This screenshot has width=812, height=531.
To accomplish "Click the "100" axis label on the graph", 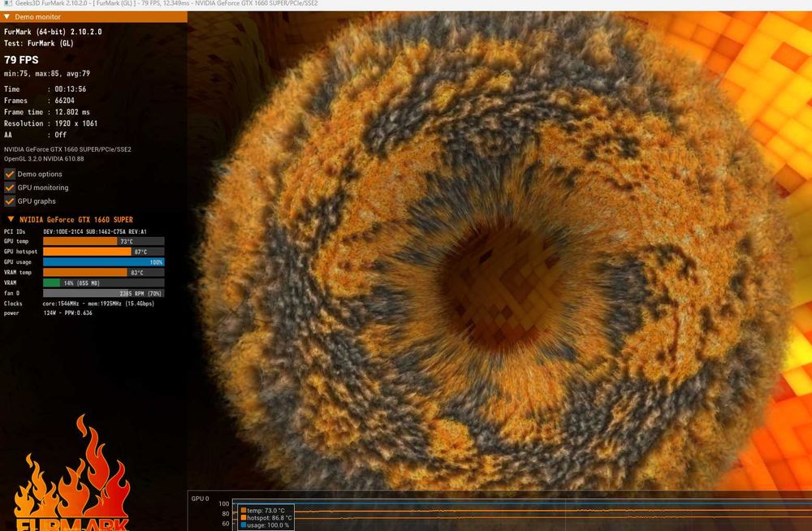I will (x=224, y=503).
